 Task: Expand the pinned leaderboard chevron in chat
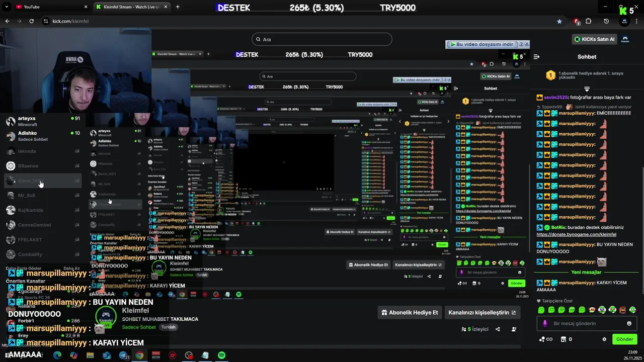(587, 89)
